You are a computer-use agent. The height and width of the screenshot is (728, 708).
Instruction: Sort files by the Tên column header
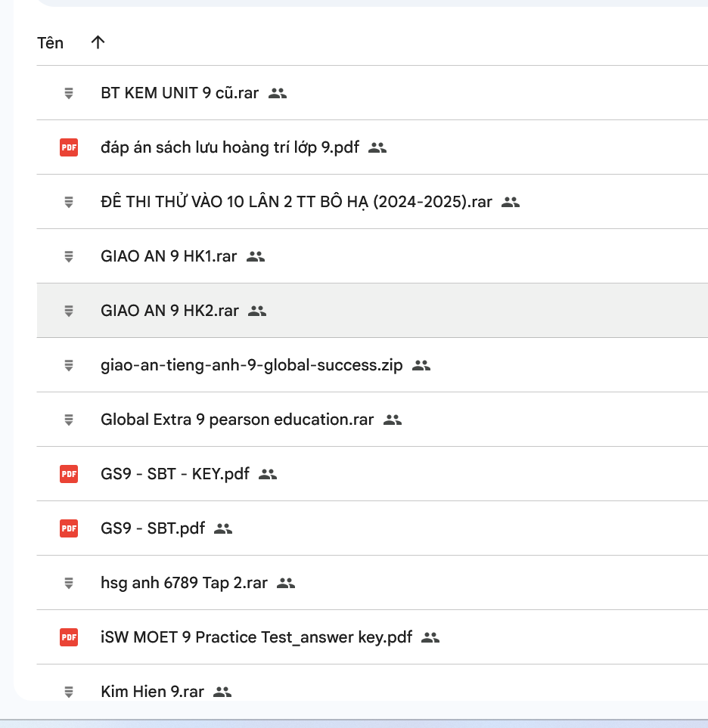(51, 43)
